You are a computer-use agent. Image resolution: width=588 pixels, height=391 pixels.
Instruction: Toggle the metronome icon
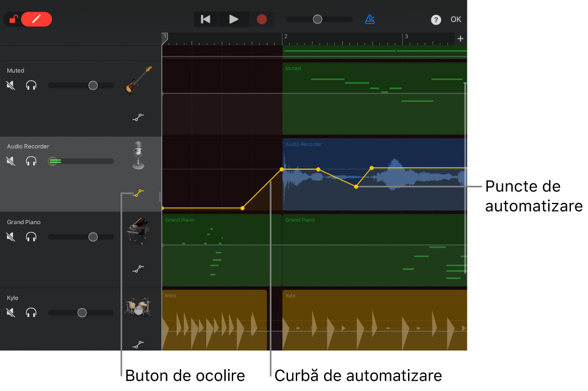[x=370, y=19]
